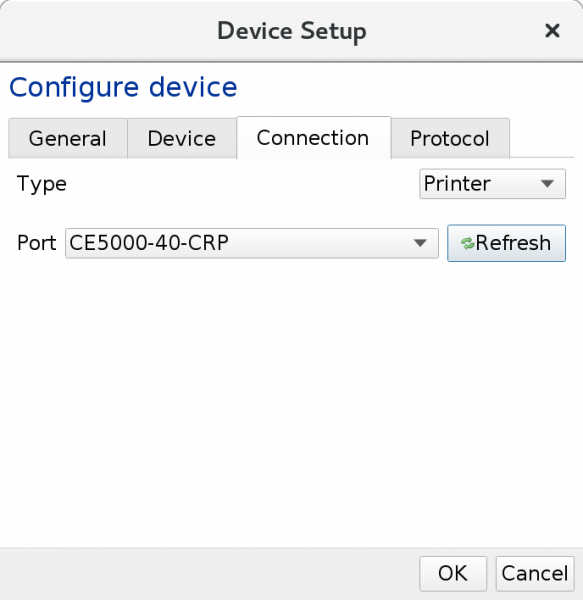Image resolution: width=583 pixels, height=600 pixels.
Task: Click the Printer text in Type selector
Action: [457, 184]
